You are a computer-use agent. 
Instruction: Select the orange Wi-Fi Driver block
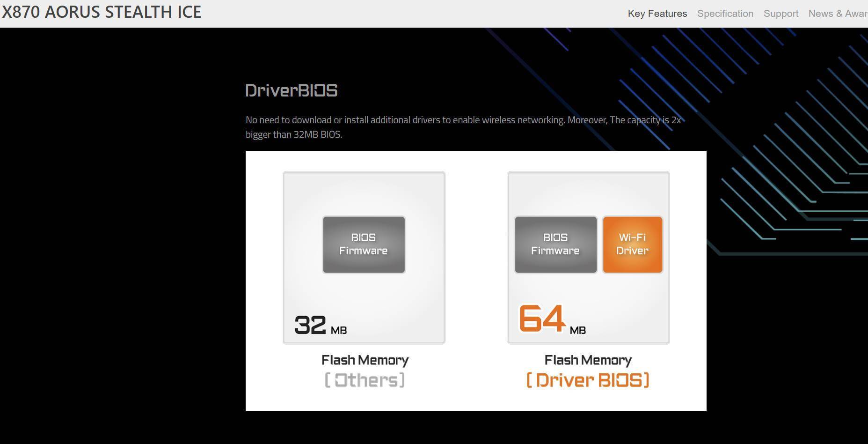pos(632,244)
